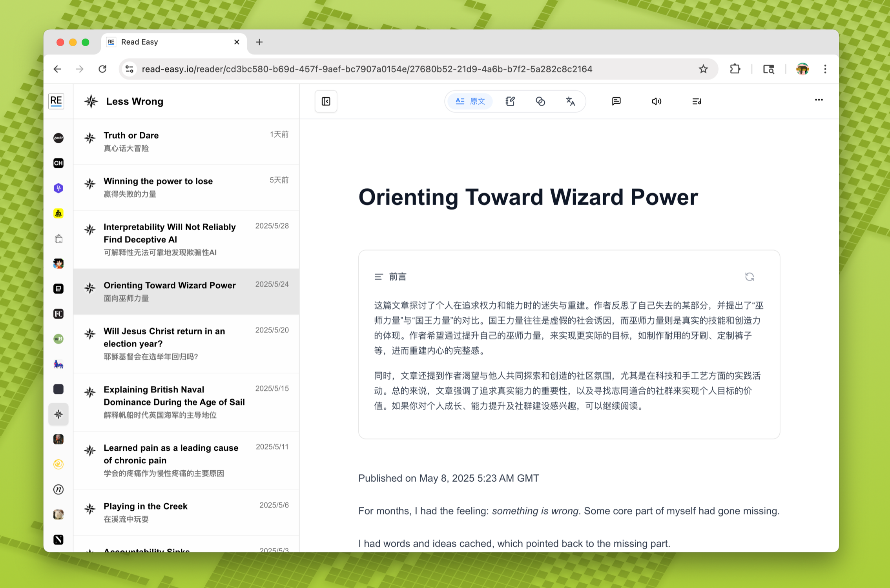Reload the current page
The height and width of the screenshot is (588, 890).
click(x=102, y=69)
